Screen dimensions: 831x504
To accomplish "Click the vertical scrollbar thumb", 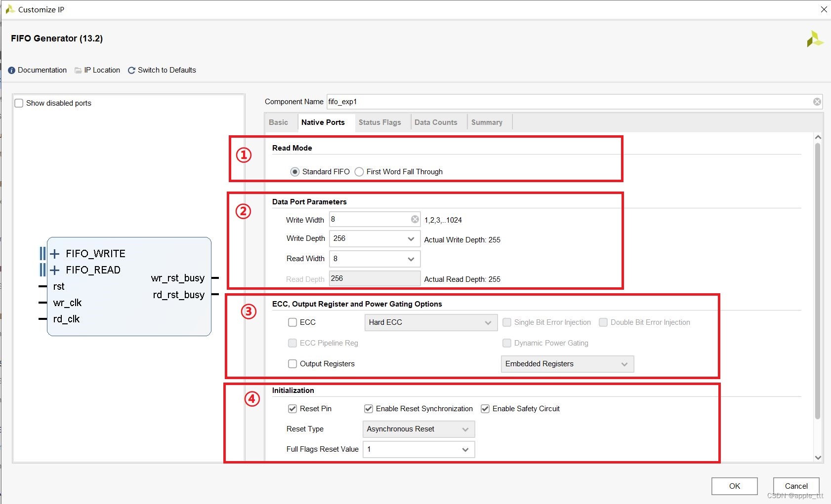I will (818, 281).
